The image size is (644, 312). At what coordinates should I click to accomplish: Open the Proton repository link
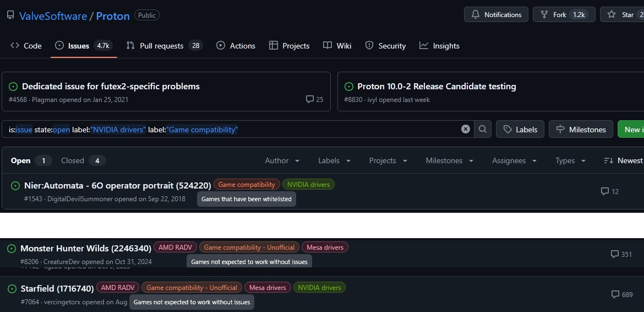(113, 15)
